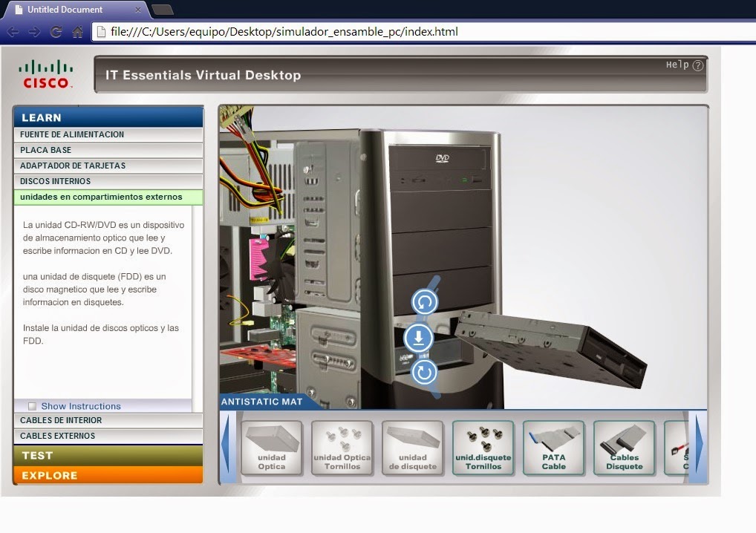Open the EXPLORE mode
The height and width of the screenshot is (533, 756).
pos(108,475)
